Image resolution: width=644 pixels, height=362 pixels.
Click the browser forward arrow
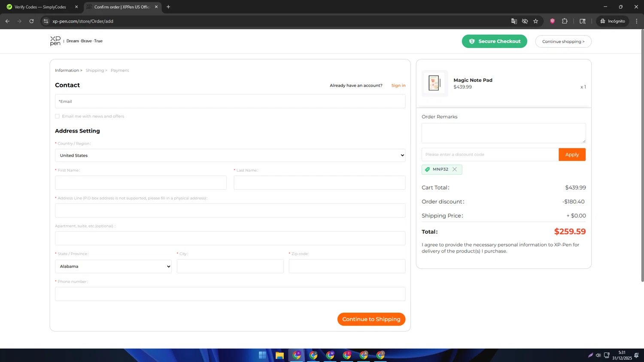[x=19, y=21]
